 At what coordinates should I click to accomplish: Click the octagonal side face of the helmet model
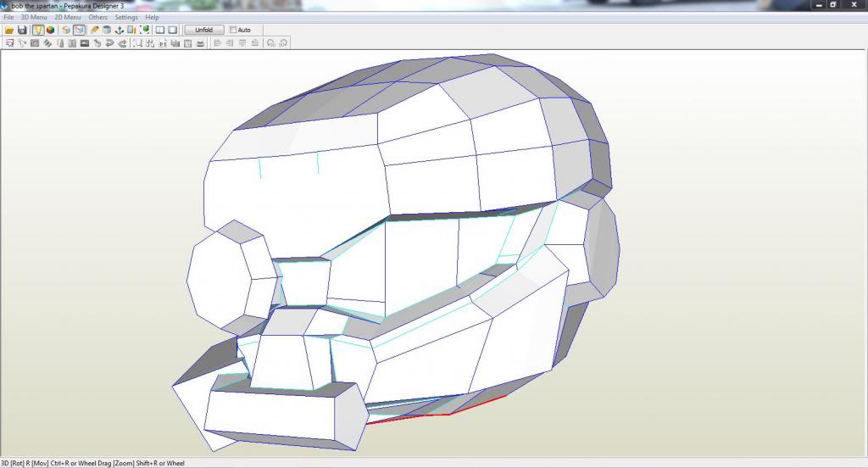[x=220, y=280]
